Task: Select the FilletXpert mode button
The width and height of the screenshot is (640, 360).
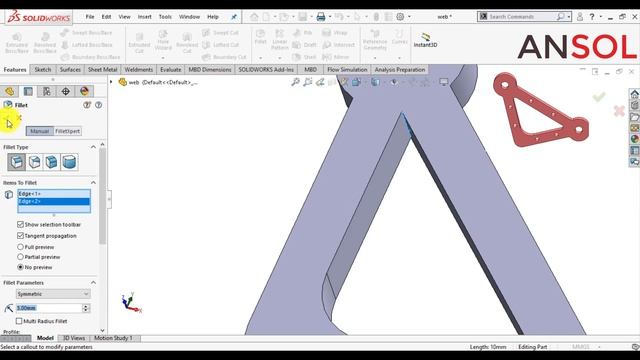Action: pyautogui.click(x=67, y=131)
